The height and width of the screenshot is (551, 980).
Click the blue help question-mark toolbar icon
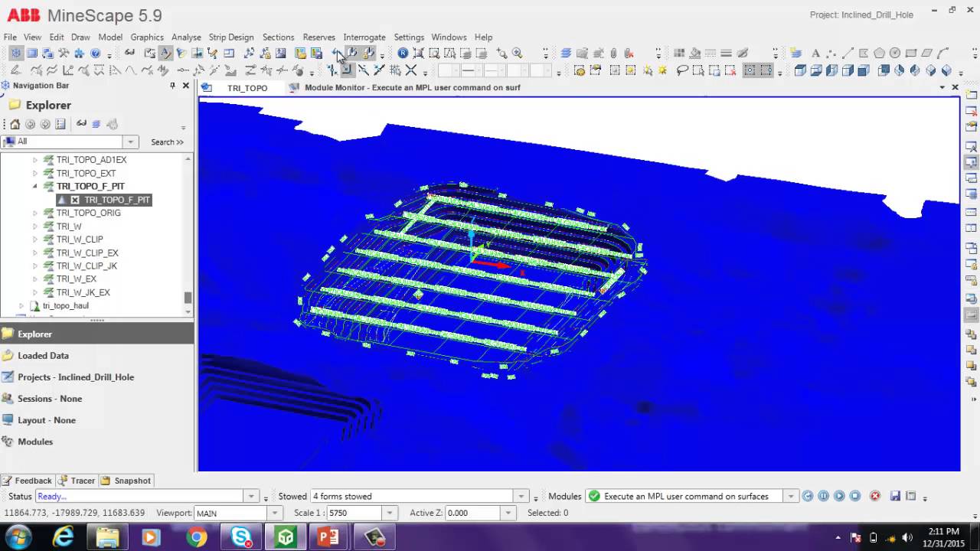[95, 54]
